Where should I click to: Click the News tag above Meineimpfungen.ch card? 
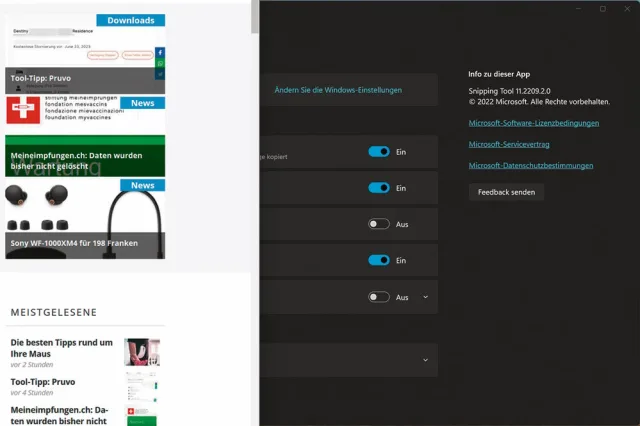coord(142,103)
